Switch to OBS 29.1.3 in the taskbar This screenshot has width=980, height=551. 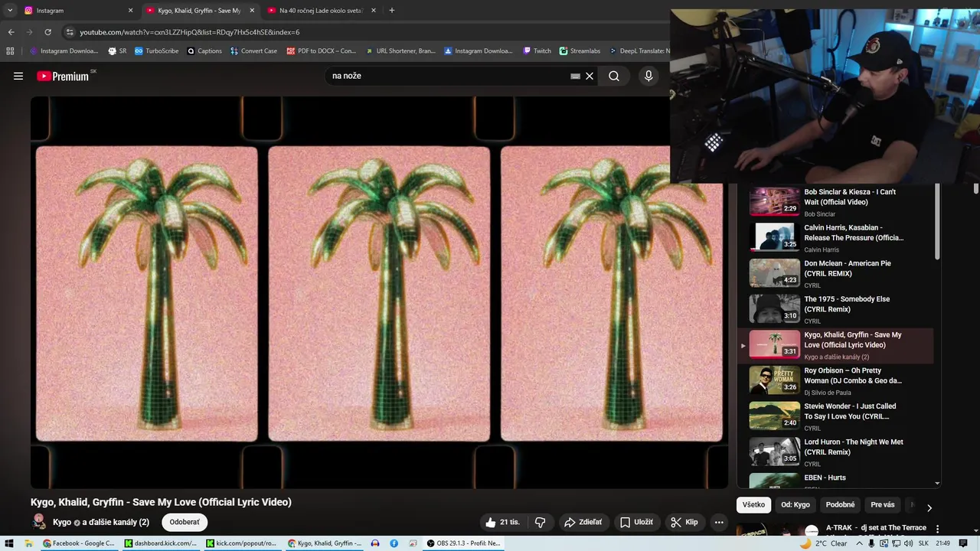[x=463, y=543]
